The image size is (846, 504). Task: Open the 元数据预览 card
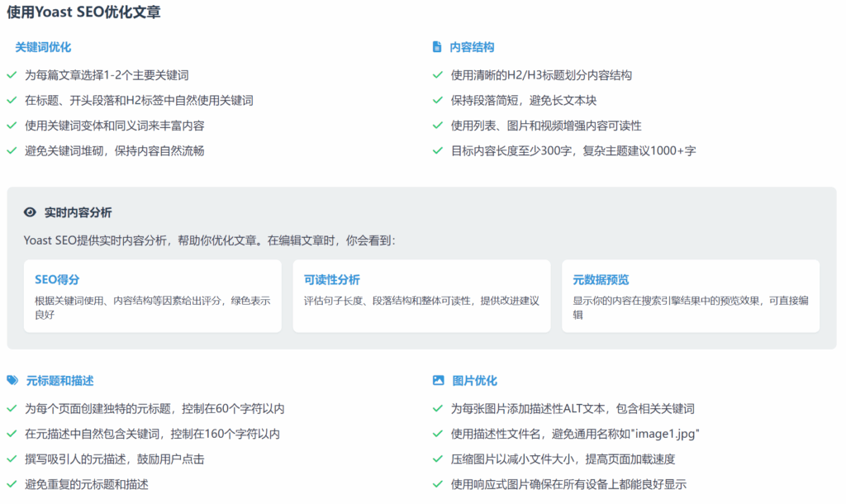tap(691, 297)
